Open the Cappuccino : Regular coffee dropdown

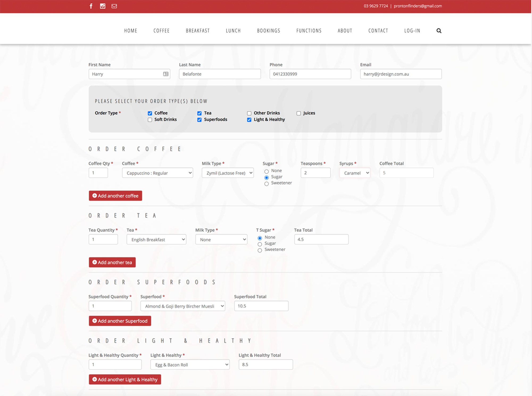[x=157, y=173]
